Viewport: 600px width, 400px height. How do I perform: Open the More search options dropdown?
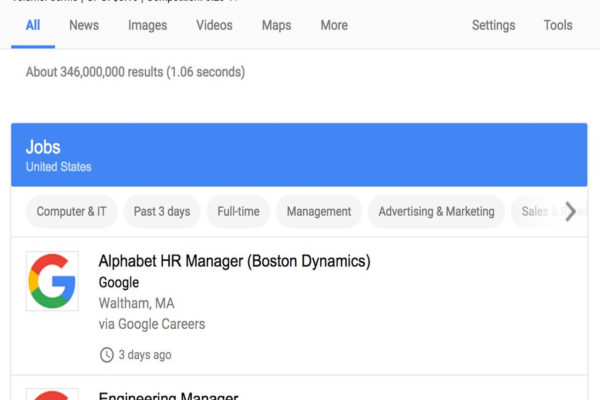(334, 25)
